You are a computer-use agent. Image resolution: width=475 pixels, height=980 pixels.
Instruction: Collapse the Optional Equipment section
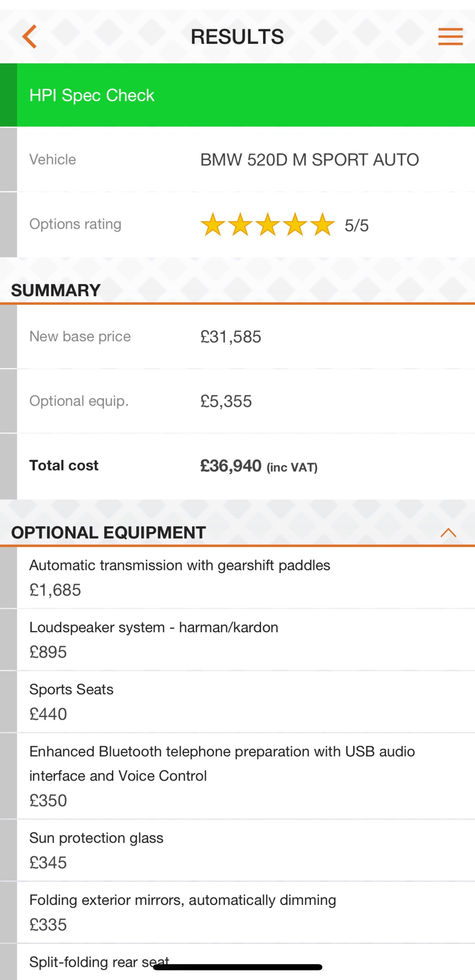pyautogui.click(x=448, y=533)
